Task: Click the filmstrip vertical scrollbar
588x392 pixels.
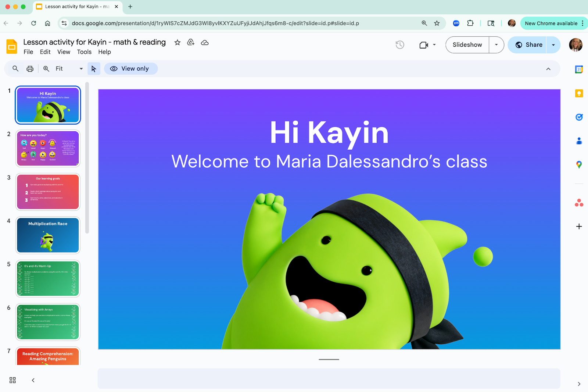Action: click(87, 158)
